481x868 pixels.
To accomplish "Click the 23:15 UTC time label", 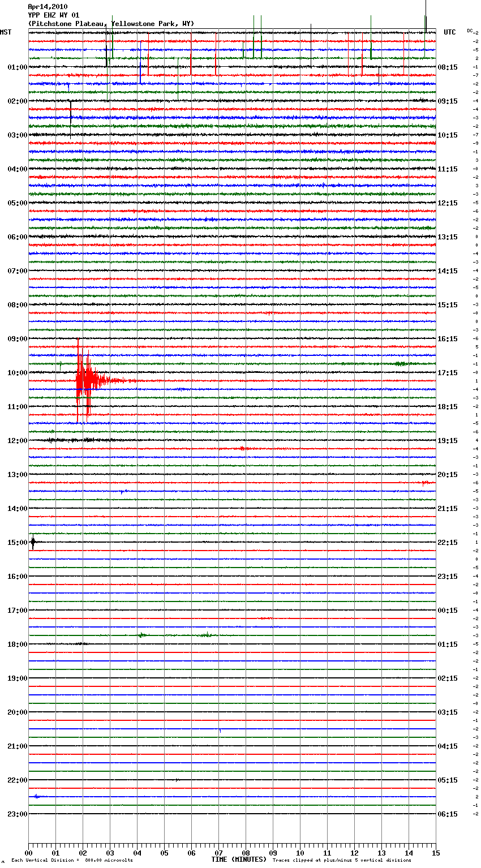I will point(448,577).
